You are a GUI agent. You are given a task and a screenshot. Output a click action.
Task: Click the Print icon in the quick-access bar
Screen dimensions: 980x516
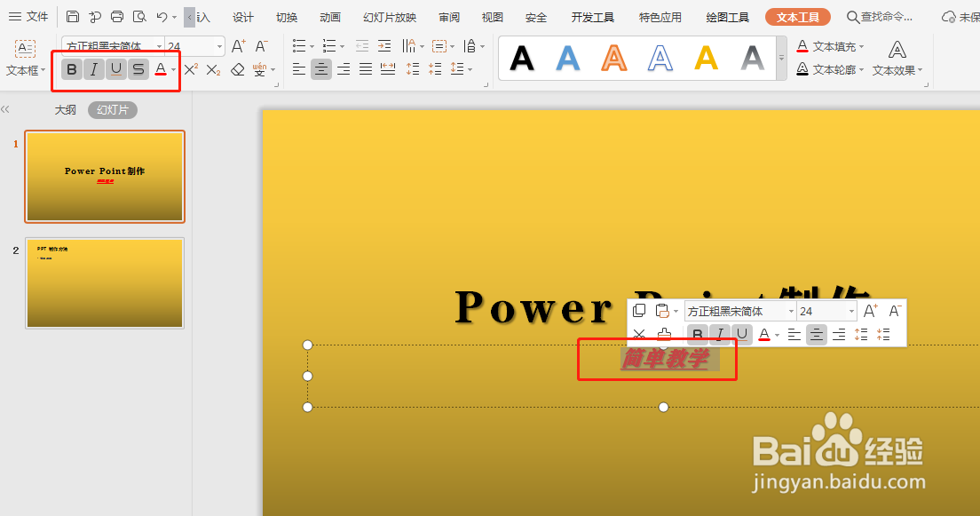(x=117, y=17)
